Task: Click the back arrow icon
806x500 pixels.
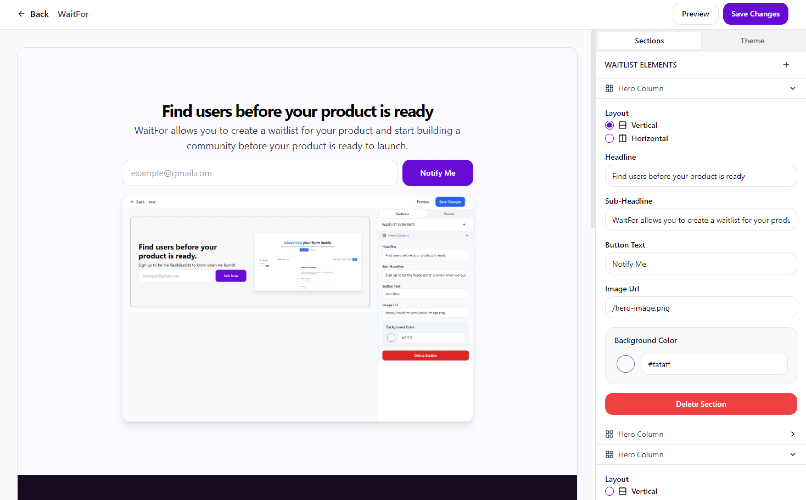Action: (x=21, y=14)
